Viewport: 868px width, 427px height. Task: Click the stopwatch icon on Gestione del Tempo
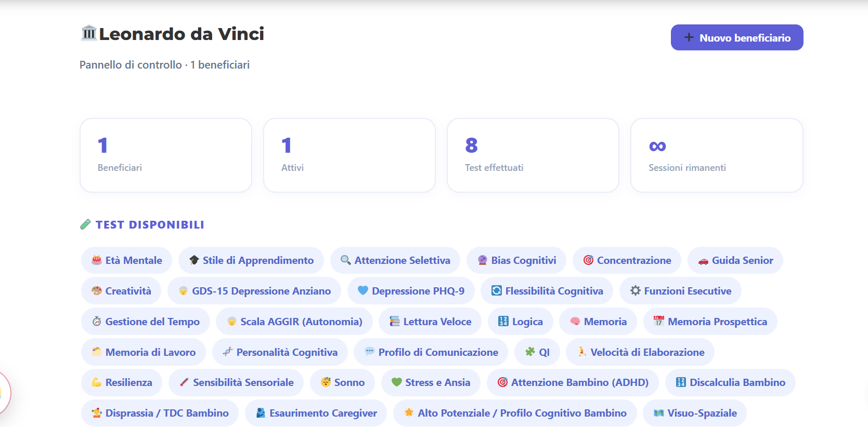click(97, 322)
